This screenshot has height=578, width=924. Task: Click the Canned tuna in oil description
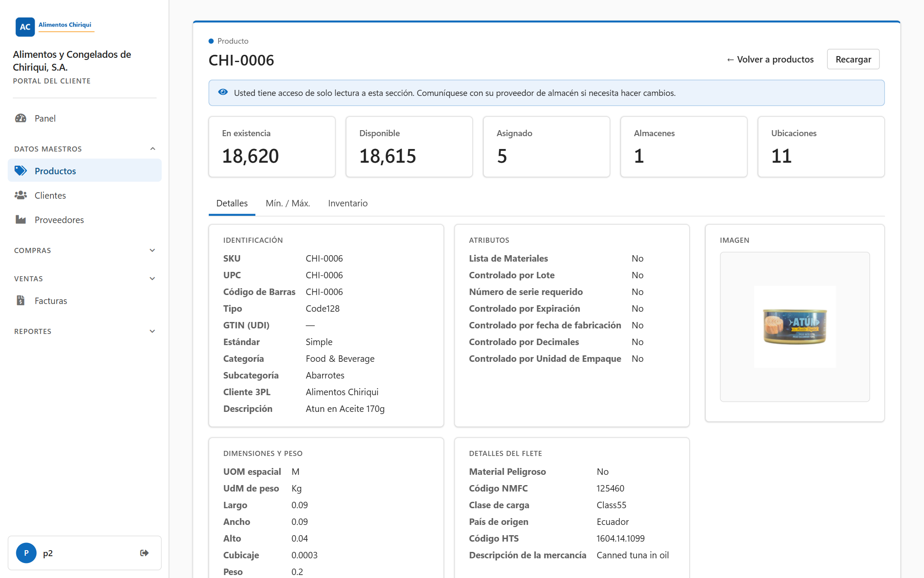point(633,555)
